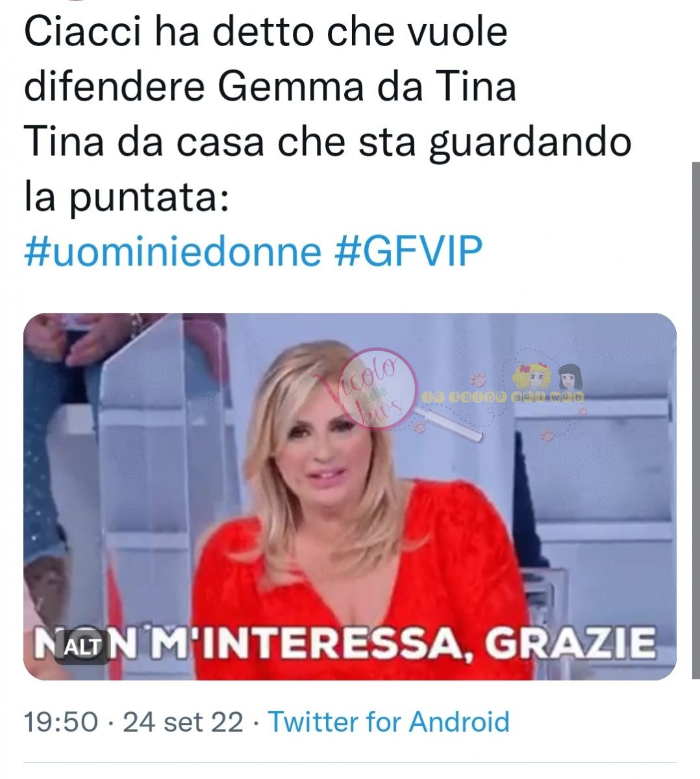The image size is (700, 779).
Task: Click the first tweet line starting with 'Ciacci'
Action: point(266,31)
